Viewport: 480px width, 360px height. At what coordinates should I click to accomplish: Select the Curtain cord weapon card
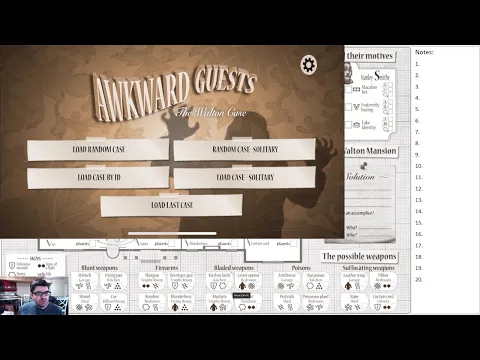point(383,302)
